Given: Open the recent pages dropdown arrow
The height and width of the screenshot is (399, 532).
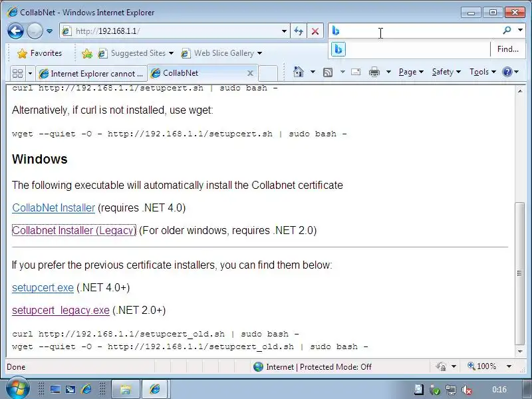Looking at the screenshot, I should tap(49, 31).
